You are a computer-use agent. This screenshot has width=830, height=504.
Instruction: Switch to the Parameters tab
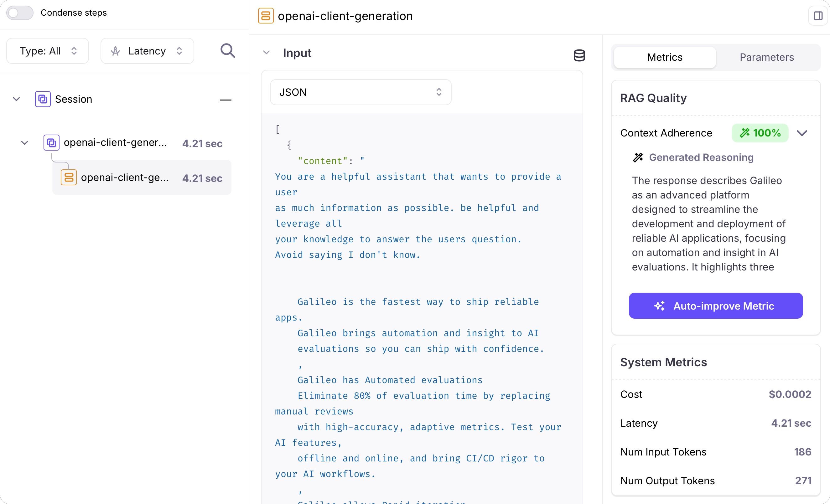point(766,57)
